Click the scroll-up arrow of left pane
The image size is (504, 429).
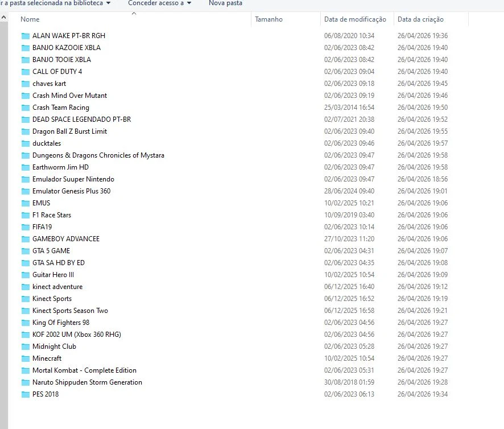click(3, 18)
